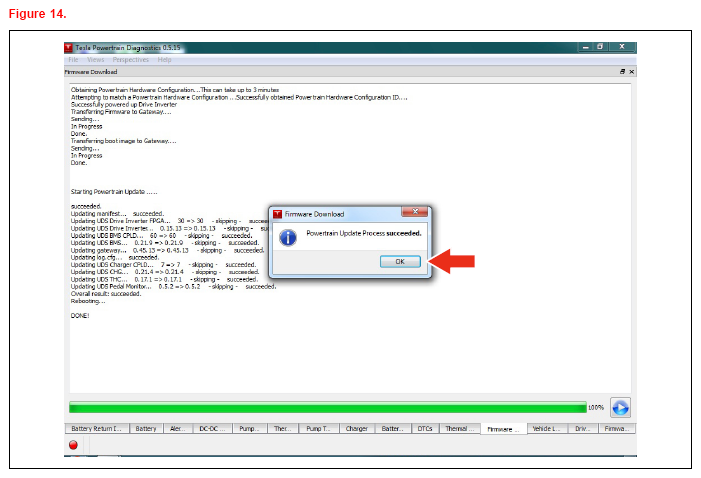The height and width of the screenshot is (478, 701).
Task: Click the "Updating log.cfg" log line
Action: point(115,258)
